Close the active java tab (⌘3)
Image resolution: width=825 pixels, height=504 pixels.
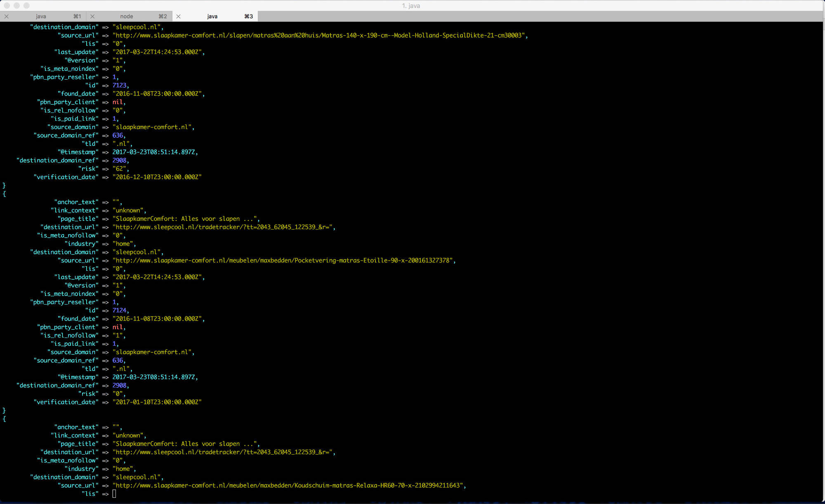point(178,16)
